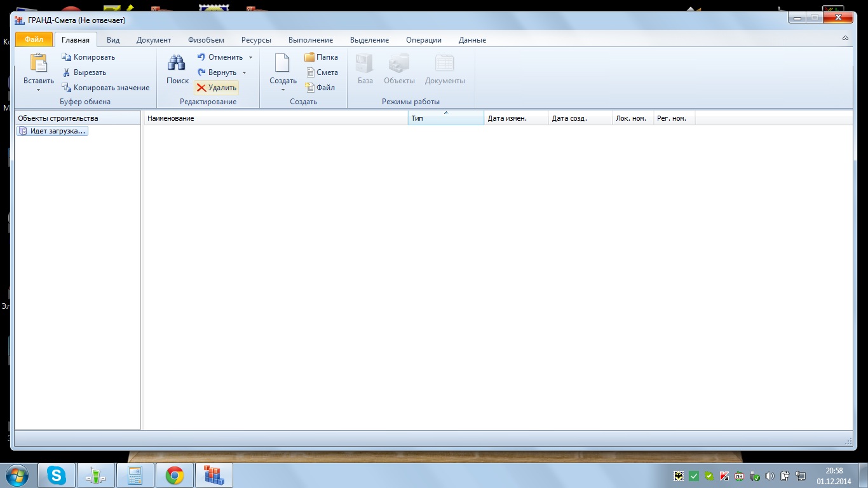Open the Создать dropdown arrow
Viewport: 868px width, 488px height.
point(283,90)
